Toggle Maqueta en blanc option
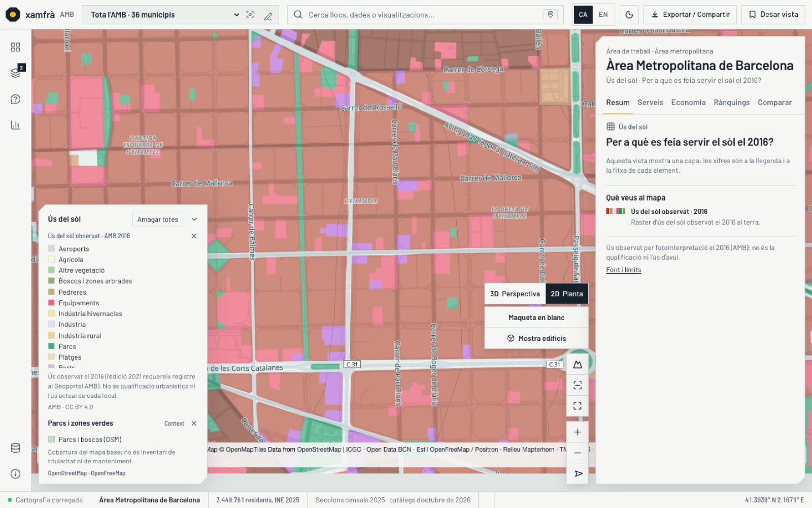Image resolution: width=812 pixels, height=508 pixels. click(x=536, y=317)
